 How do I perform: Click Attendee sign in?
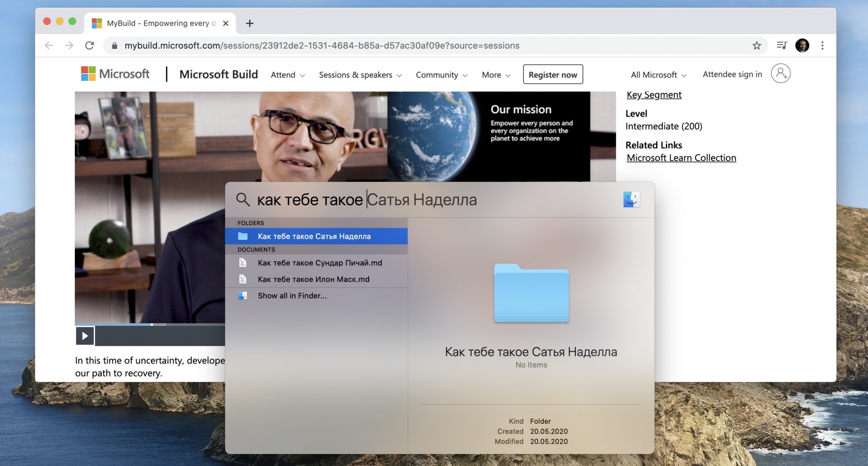pyautogui.click(x=732, y=74)
